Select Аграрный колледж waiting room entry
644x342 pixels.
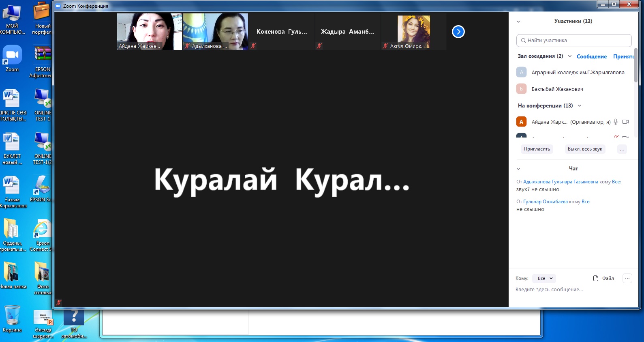point(578,73)
